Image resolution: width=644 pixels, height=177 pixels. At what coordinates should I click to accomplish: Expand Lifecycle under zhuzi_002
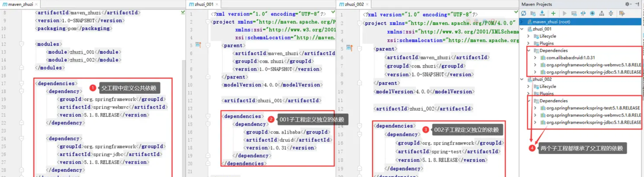point(528,86)
